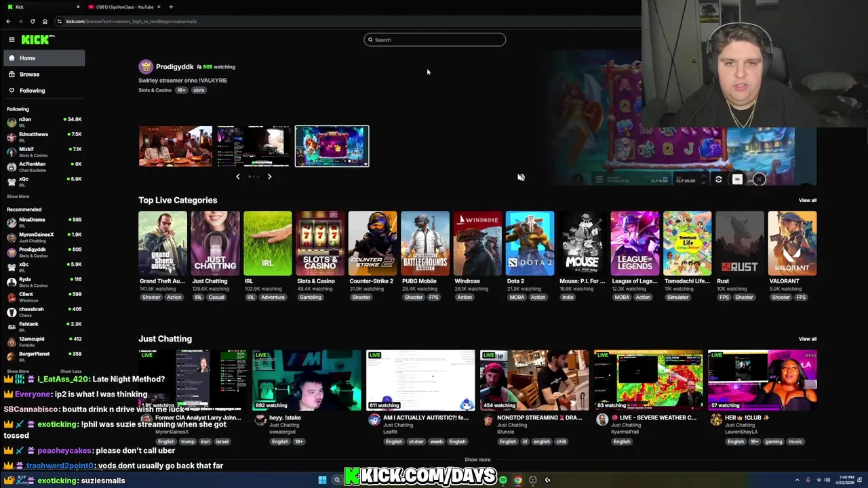Open Browse in the sidebar
The width and height of the screenshot is (868, 488).
click(44, 75)
